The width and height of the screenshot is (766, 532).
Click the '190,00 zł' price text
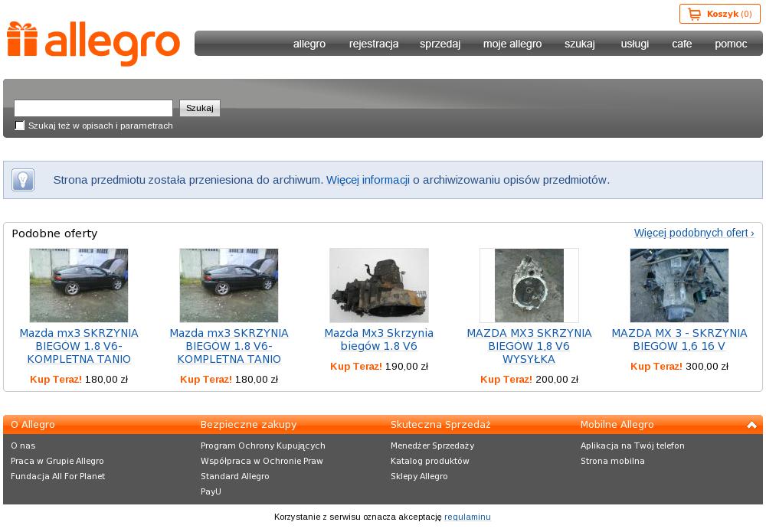tap(407, 367)
